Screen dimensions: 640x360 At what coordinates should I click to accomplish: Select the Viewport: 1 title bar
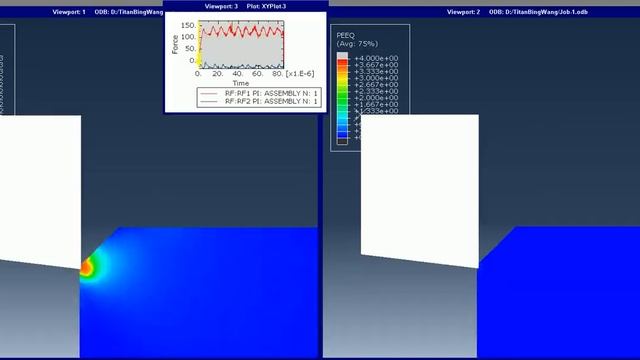pyautogui.click(x=82, y=12)
